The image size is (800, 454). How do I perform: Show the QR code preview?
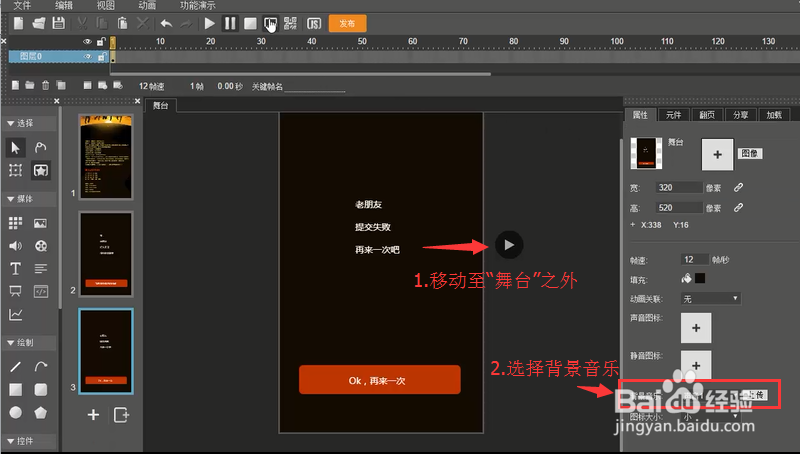[290, 23]
